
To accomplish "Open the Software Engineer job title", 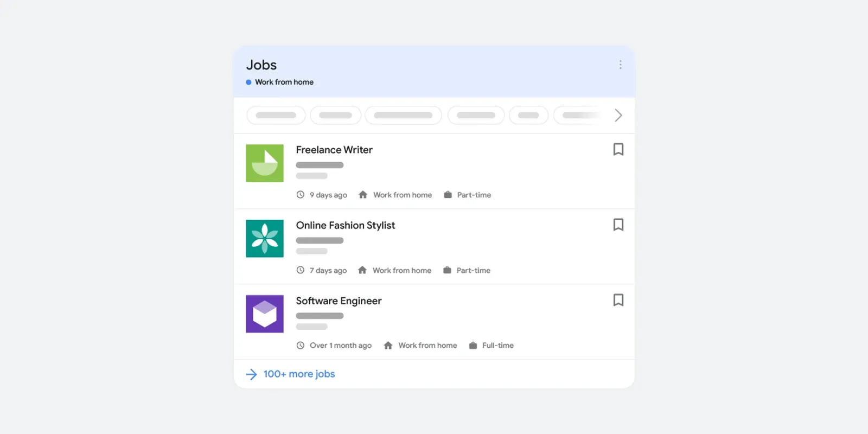I will tap(339, 301).
